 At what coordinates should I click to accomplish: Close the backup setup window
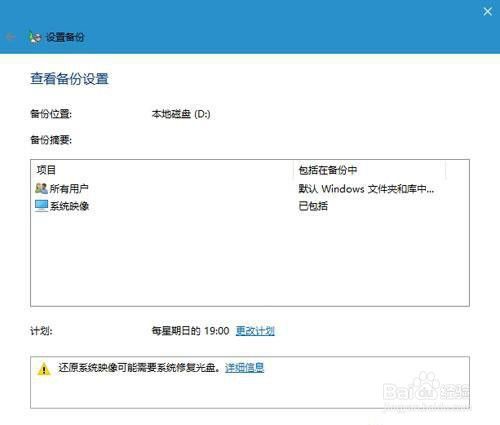coord(487,12)
